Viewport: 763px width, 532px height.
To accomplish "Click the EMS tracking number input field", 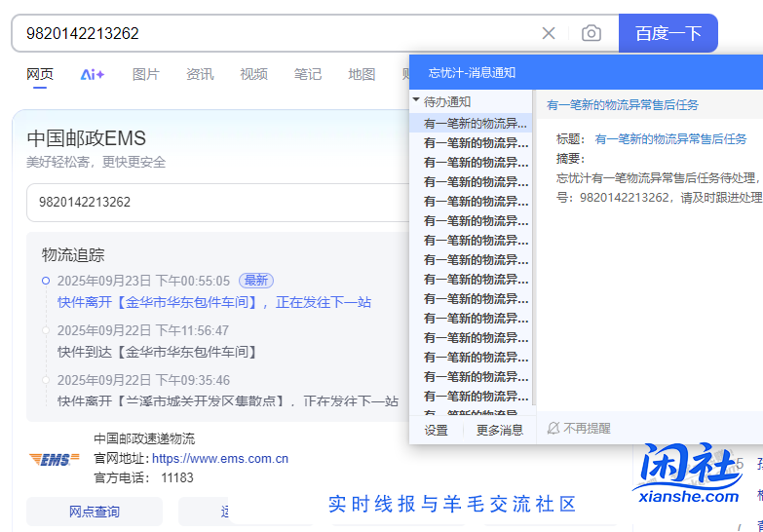I will (214, 203).
